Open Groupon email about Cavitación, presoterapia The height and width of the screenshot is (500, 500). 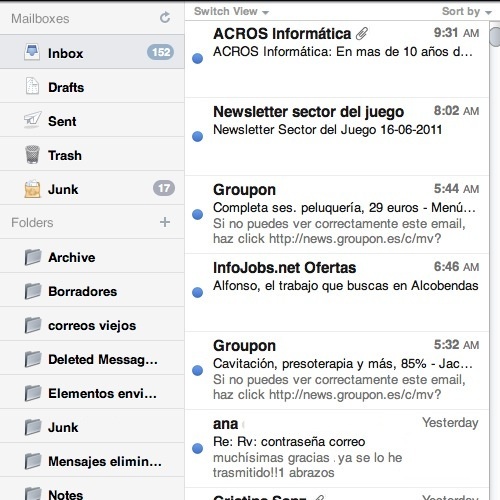point(337,371)
